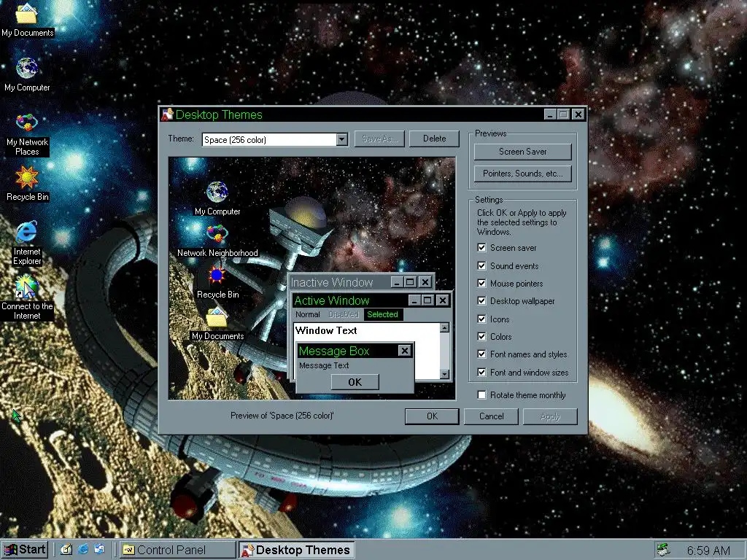747x560 pixels.
Task: Close the preview Message Box
Action: (404, 351)
